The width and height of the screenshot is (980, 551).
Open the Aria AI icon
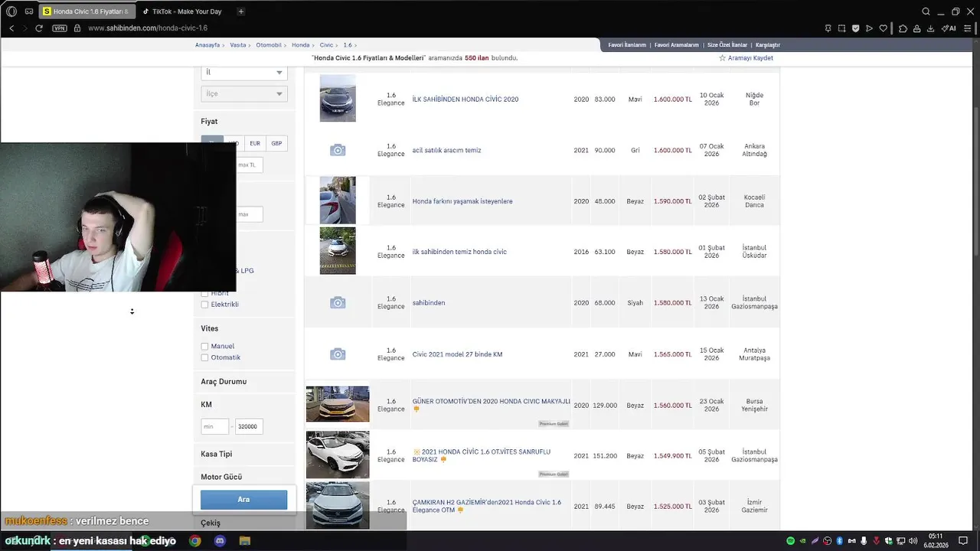pyautogui.click(x=949, y=28)
